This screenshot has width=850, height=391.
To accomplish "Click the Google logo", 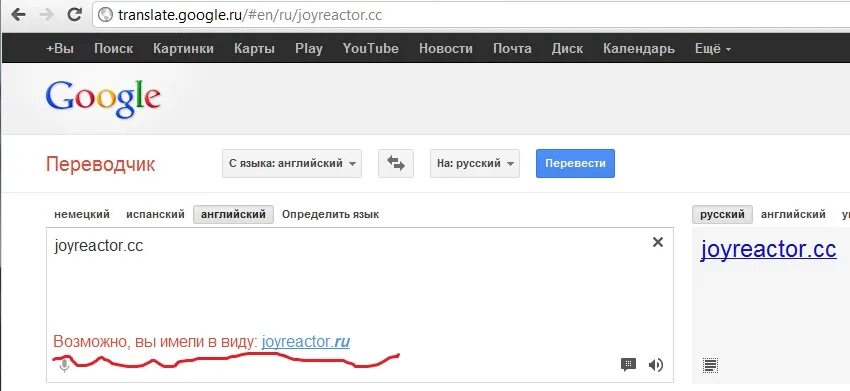I will point(103,99).
